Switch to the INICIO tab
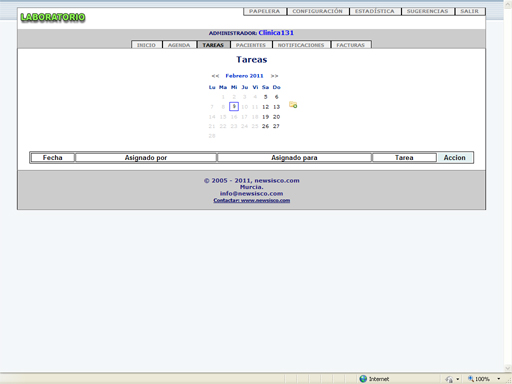 pos(146,45)
